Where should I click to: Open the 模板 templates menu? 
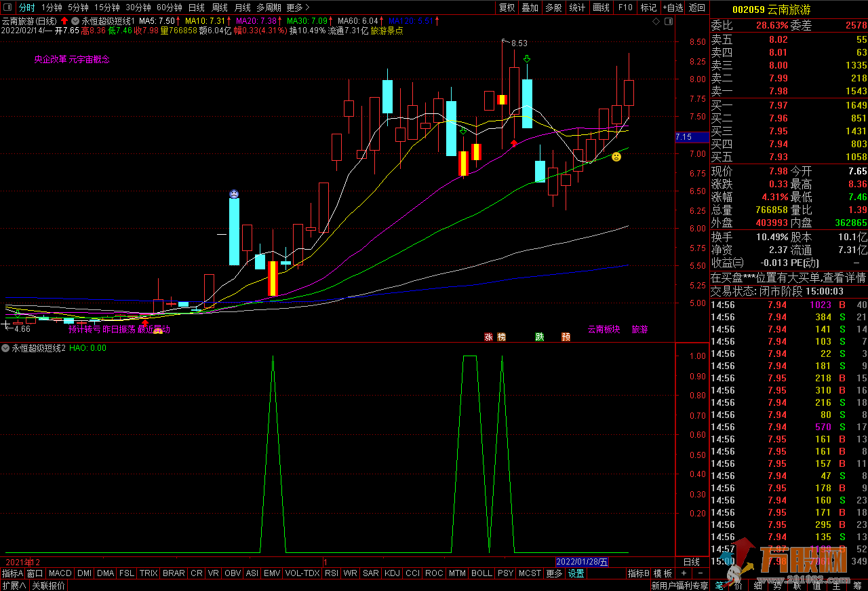tap(663, 573)
